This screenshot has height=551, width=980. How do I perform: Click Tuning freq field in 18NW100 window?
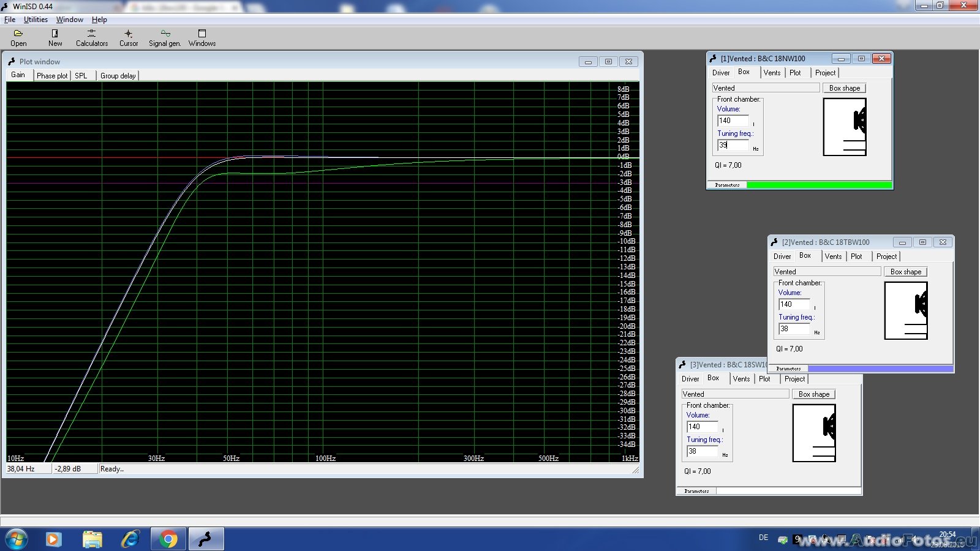[x=733, y=145]
